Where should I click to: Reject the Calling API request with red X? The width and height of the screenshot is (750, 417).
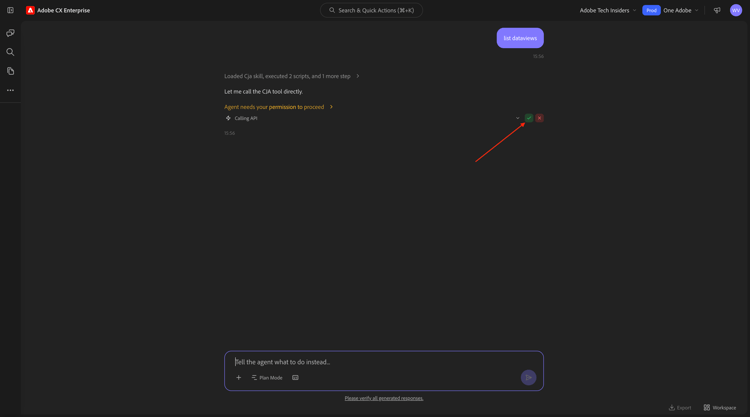(539, 118)
